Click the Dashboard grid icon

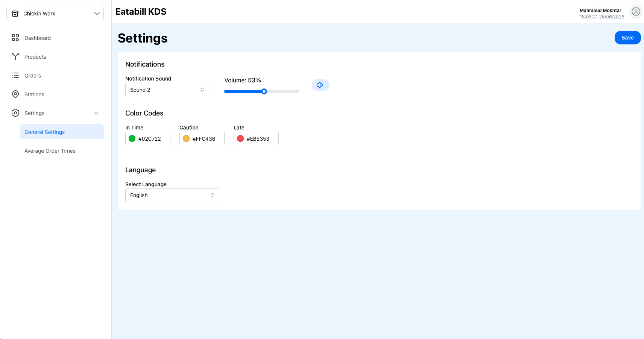point(15,38)
